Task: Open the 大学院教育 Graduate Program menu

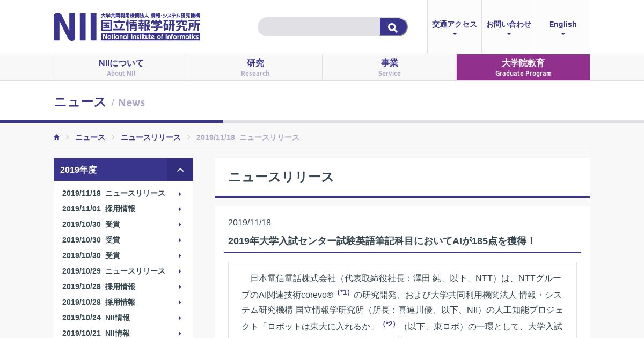Action: (523, 67)
